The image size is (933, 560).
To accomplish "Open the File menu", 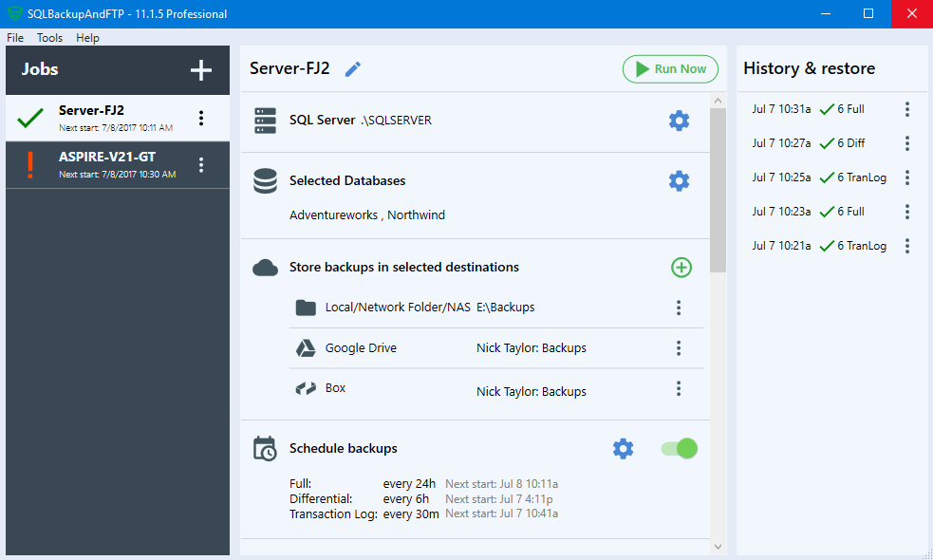I will pos(14,38).
